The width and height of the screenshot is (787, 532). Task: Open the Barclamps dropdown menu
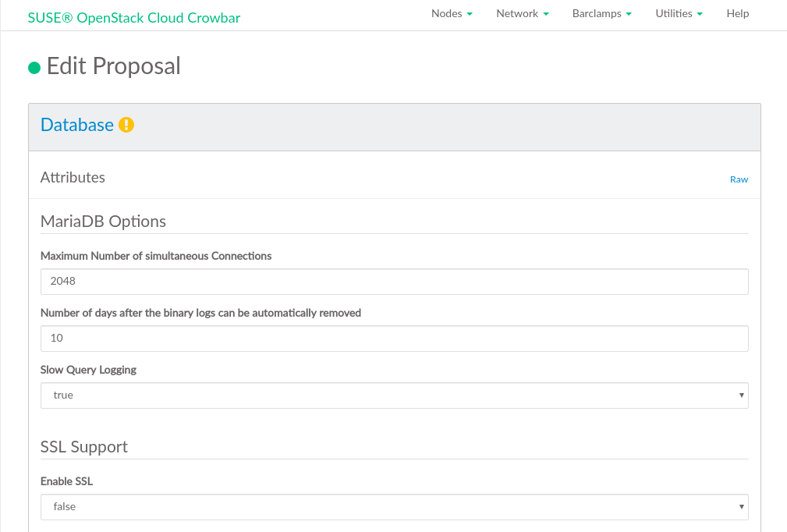pos(601,13)
